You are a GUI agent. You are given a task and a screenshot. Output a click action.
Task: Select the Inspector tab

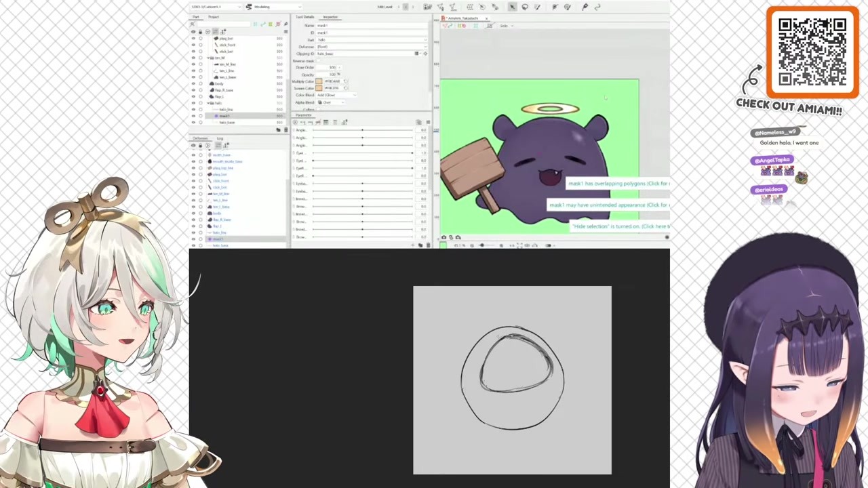point(330,17)
